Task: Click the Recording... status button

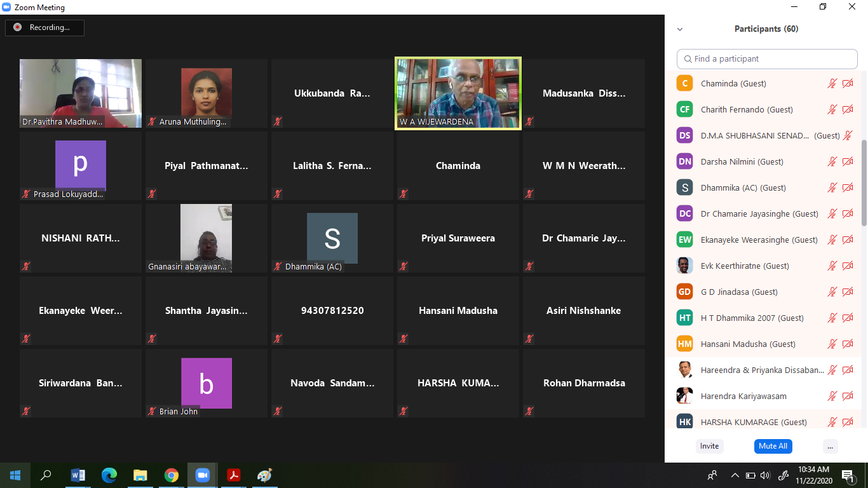Action: (x=44, y=27)
